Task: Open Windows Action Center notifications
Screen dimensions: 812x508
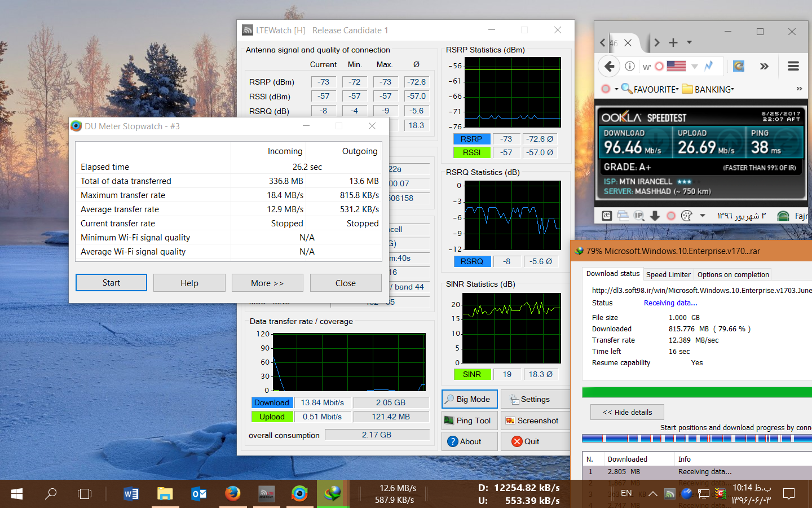Action: [789, 494]
